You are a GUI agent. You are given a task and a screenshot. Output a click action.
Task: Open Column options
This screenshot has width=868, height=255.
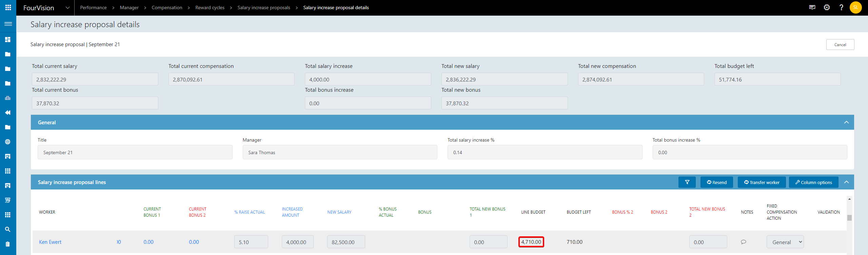[x=813, y=182]
